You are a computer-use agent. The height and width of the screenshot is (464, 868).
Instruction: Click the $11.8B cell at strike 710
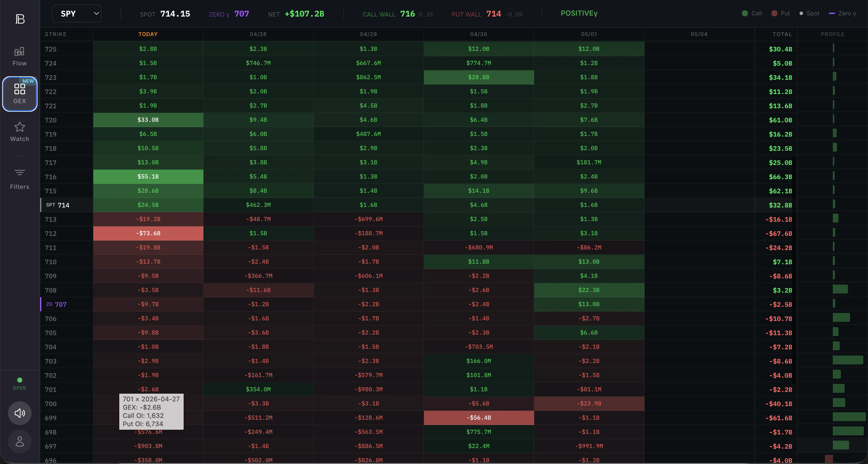(x=479, y=262)
